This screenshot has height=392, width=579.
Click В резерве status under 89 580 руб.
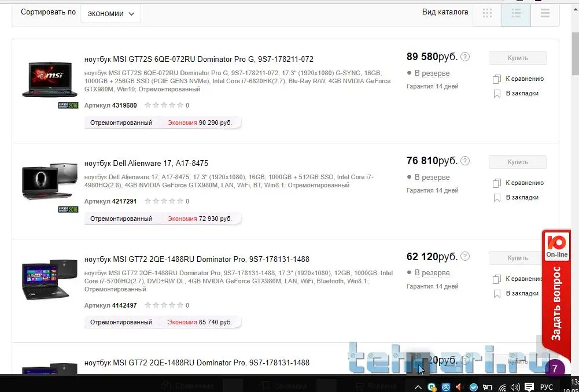coord(432,73)
